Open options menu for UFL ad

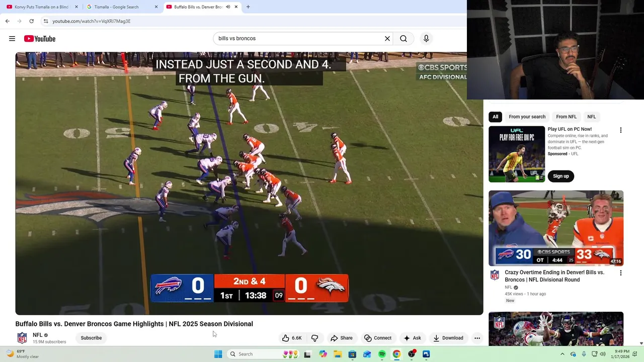point(620,130)
